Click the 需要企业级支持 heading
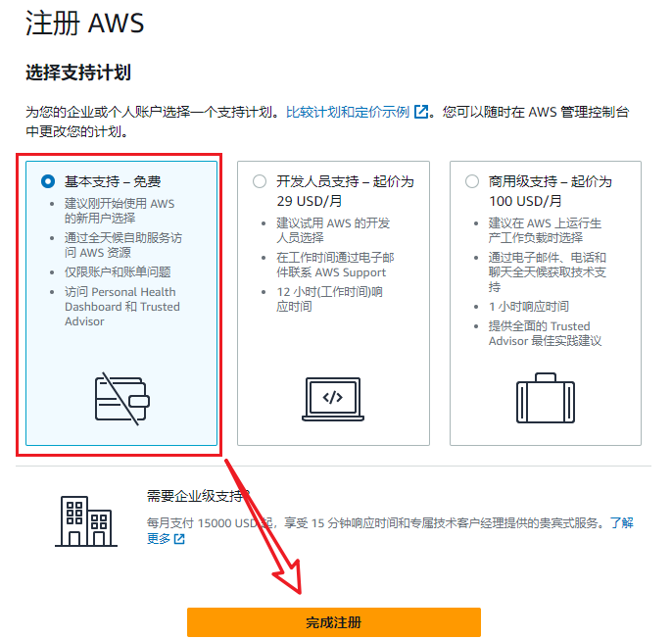672x639 pixels. click(x=198, y=496)
